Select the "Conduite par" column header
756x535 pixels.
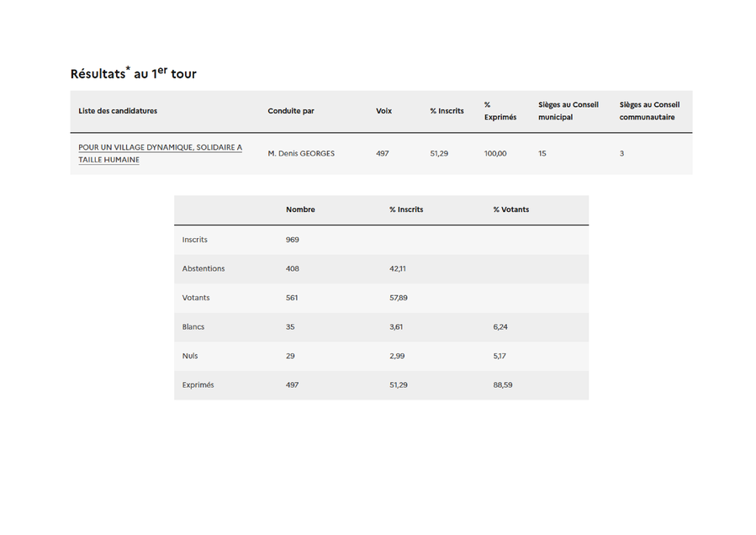(291, 111)
